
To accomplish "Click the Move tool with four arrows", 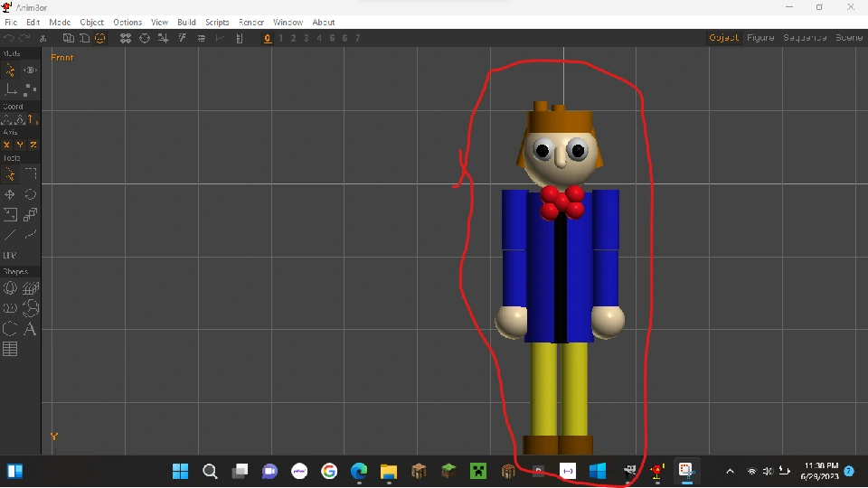I will coord(10,194).
